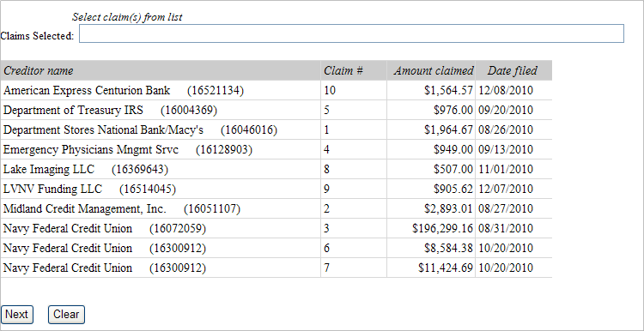
Task: Select Navy Federal Credit Union claim 3
Action: click(276, 228)
